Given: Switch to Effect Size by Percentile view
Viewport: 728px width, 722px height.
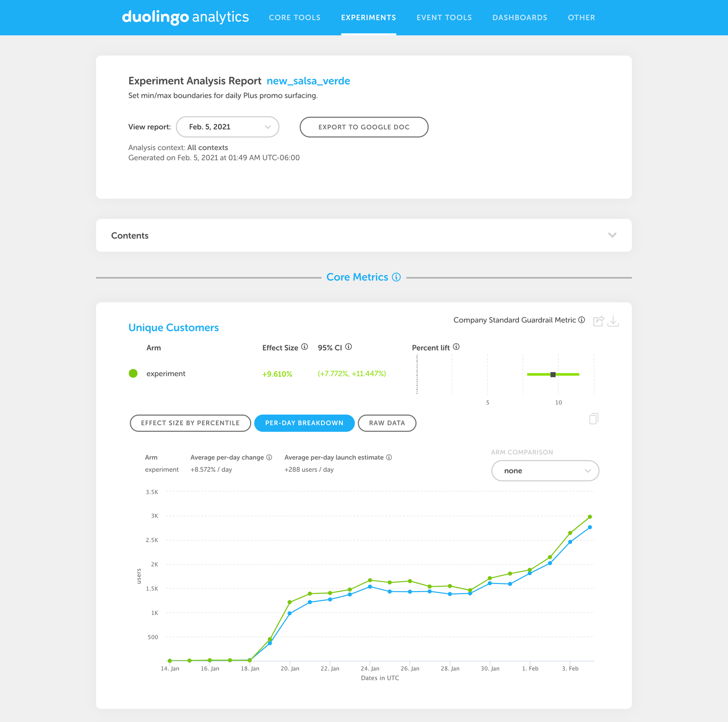Looking at the screenshot, I should tap(190, 423).
